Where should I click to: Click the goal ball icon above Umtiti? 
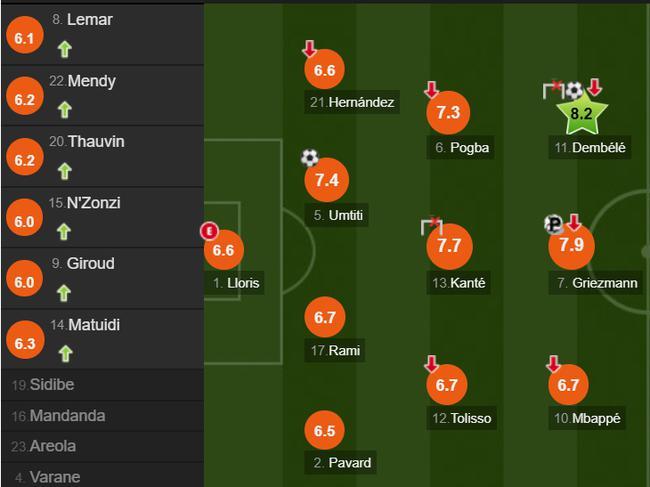click(310, 157)
